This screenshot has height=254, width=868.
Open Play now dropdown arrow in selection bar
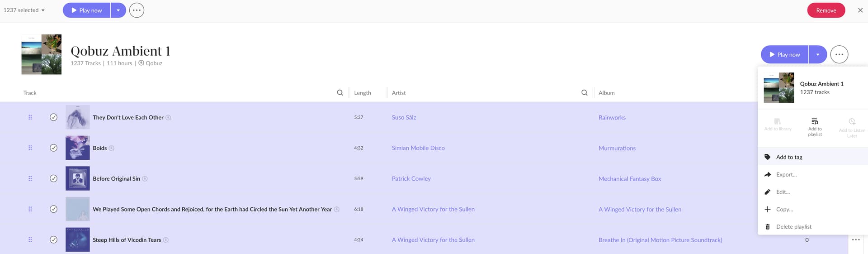coord(118,10)
